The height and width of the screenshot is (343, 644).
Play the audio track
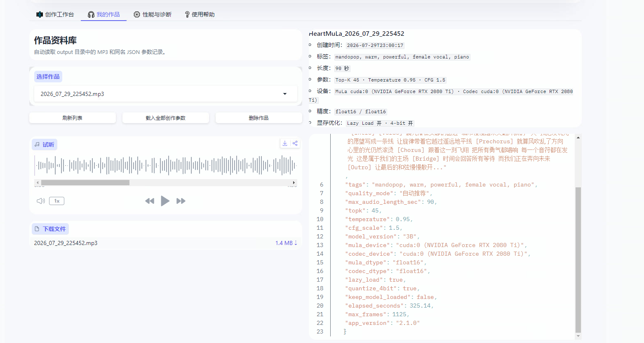[x=165, y=201]
